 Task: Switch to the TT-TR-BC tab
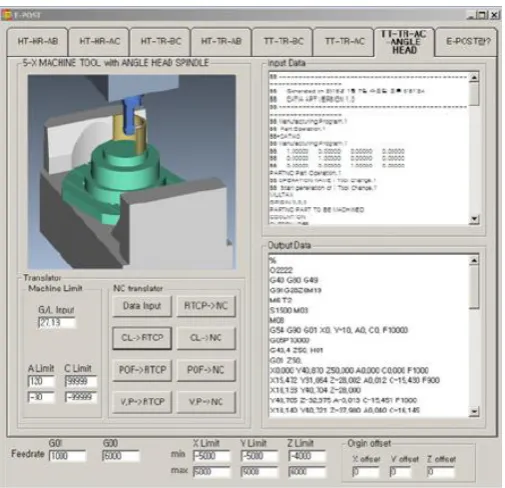(x=283, y=42)
